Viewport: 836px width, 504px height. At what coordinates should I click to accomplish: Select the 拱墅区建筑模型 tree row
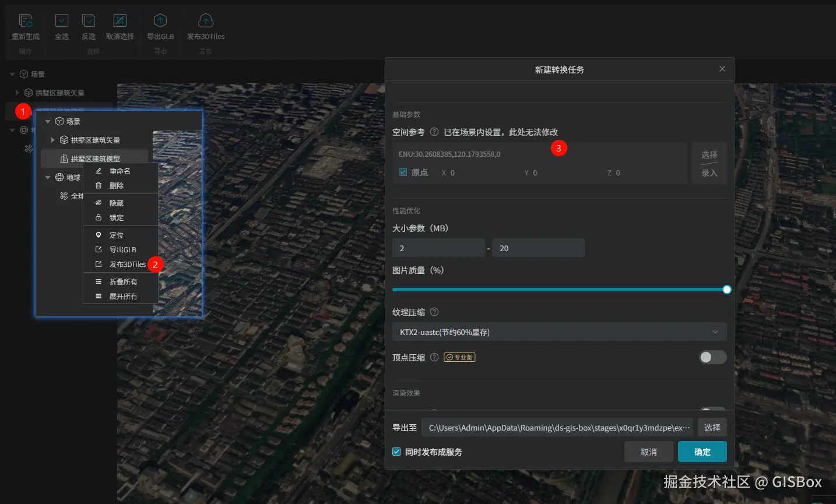click(x=94, y=158)
